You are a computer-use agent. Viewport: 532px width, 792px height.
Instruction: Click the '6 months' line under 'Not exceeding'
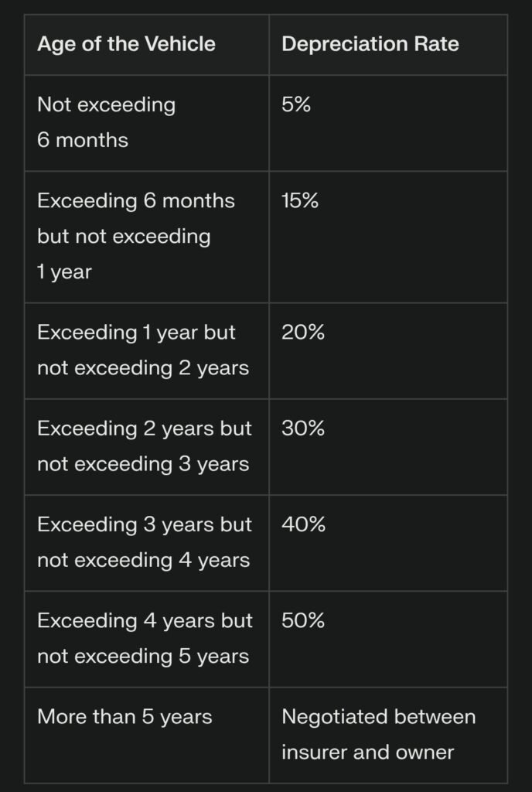point(83,140)
